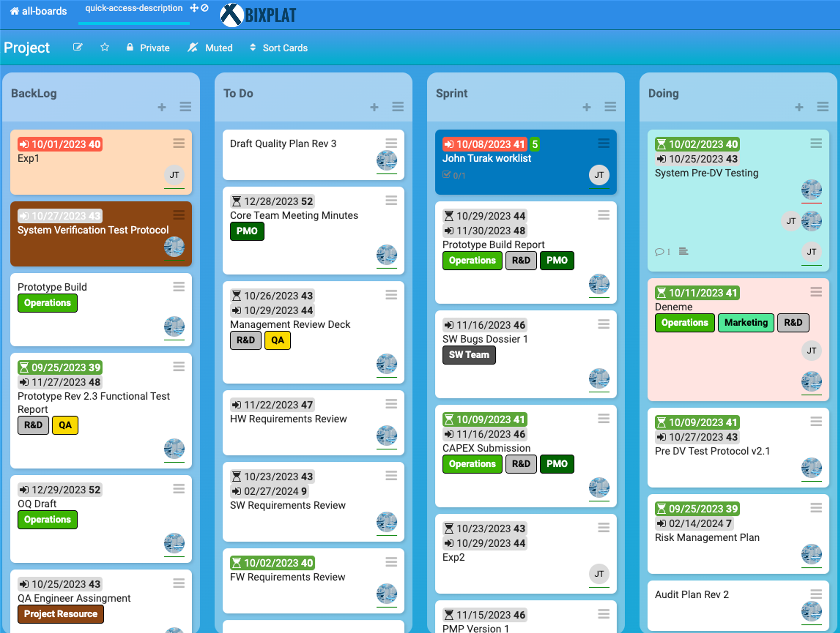840x633 pixels.
Task: Click the BIXPLAT logo
Action: point(259,15)
